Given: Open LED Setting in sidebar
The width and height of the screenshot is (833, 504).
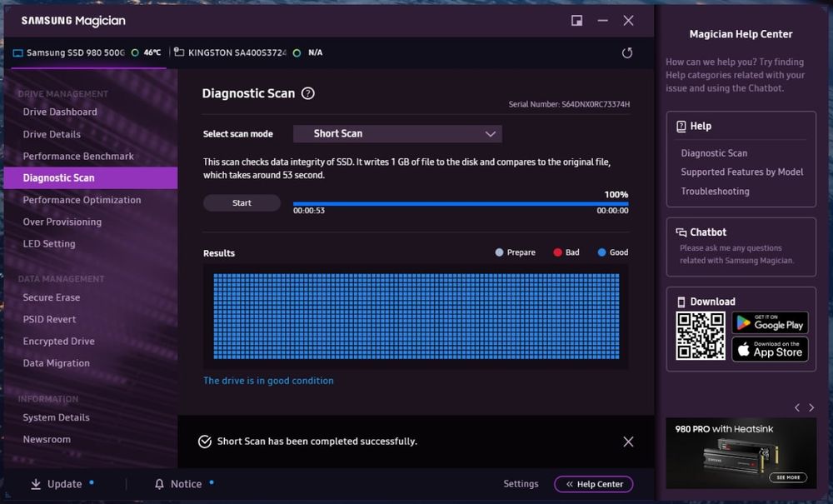Looking at the screenshot, I should tap(49, 244).
